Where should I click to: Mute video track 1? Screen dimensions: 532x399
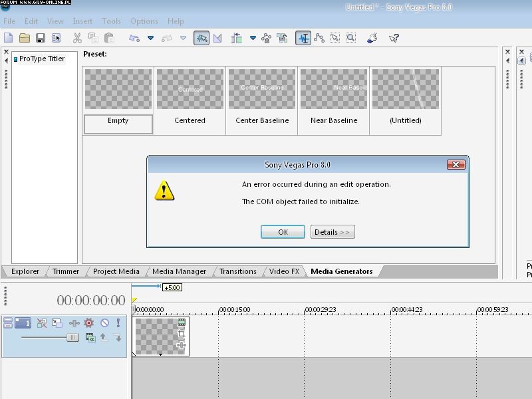click(104, 323)
